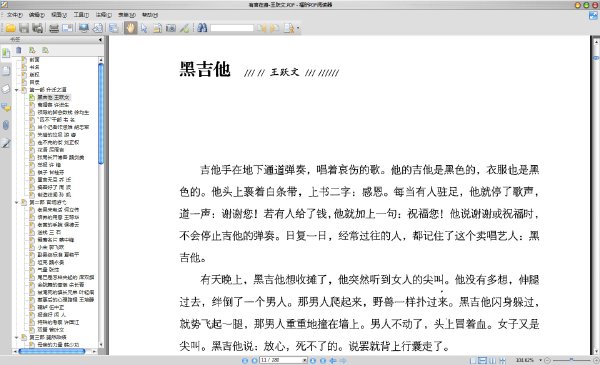Viewport: 600px width, 365px height.
Task: Click the bookmark panel horizontal scrollbar
Action: (x=52, y=351)
